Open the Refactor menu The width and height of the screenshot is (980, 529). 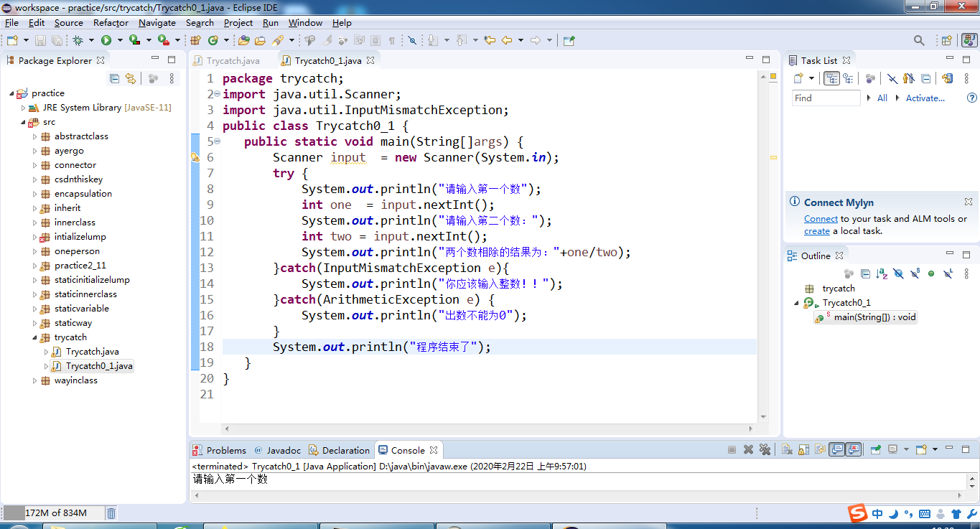pyautogui.click(x=111, y=23)
